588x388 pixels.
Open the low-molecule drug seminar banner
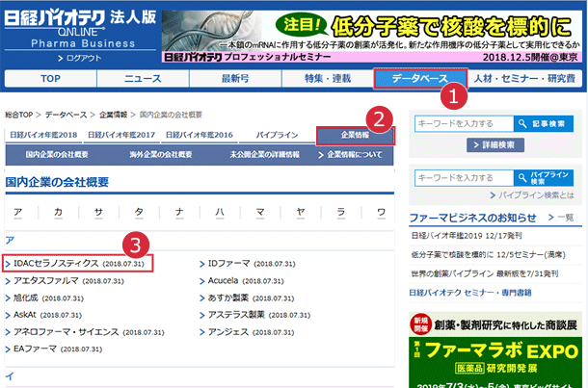pyautogui.click(x=372, y=37)
